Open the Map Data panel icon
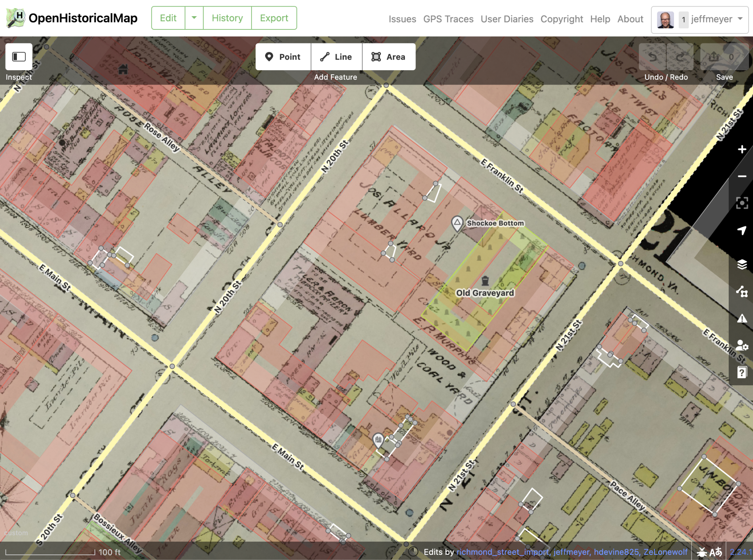 742,292
